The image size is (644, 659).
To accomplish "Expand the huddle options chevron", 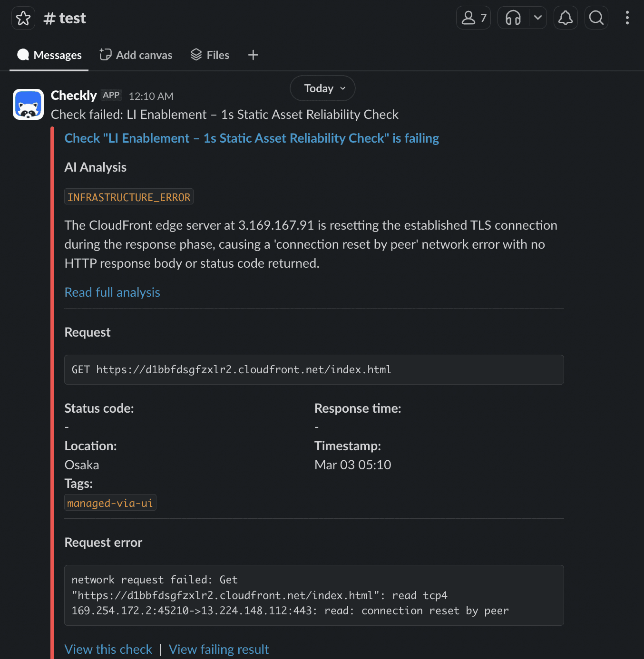I will [x=538, y=18].
